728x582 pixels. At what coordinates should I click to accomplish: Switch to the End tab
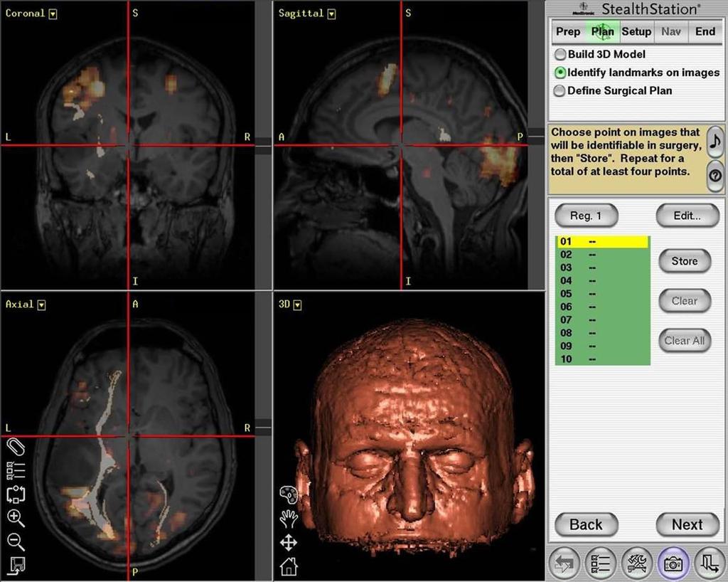pyautogui.click(x=705, y=31)
